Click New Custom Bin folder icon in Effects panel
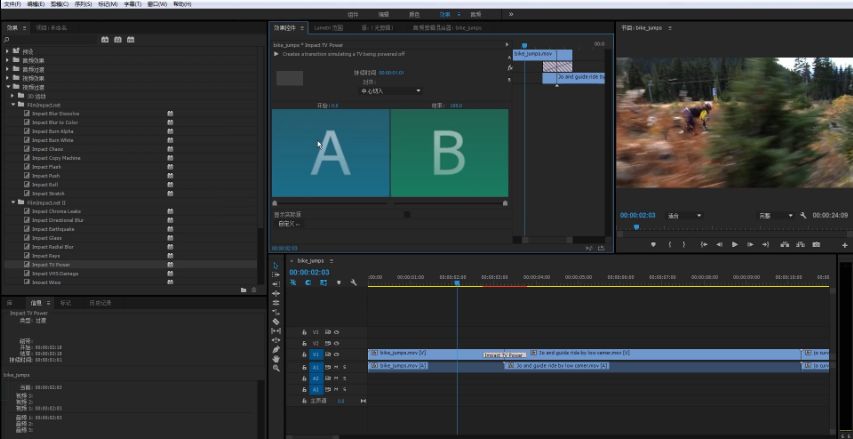 244,290
